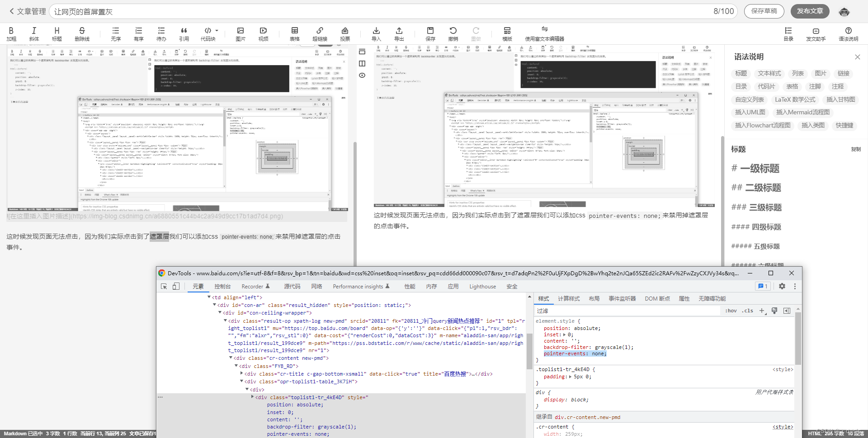
Task: Insert an ordered list (有序)
Action: (138, 34)
